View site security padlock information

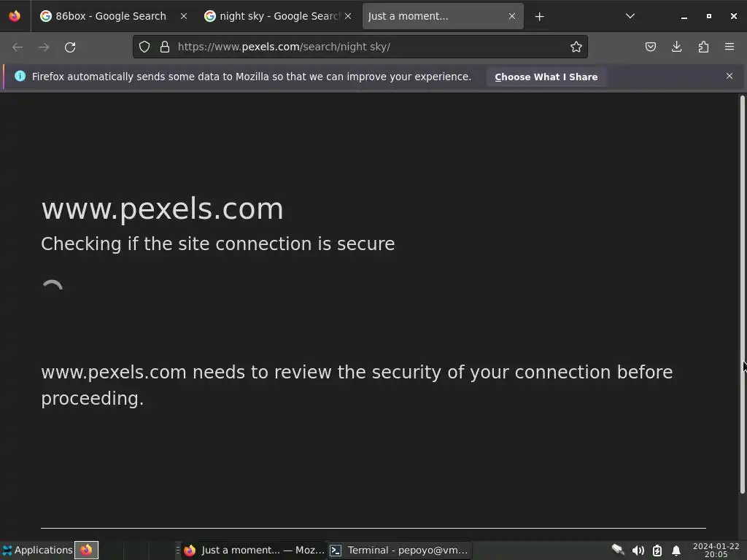click(x=165, y=47)
